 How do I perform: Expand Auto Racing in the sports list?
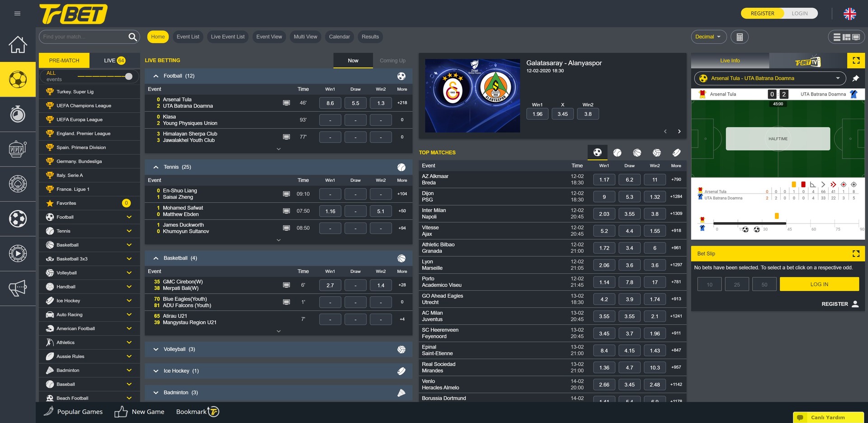[89, 315]
